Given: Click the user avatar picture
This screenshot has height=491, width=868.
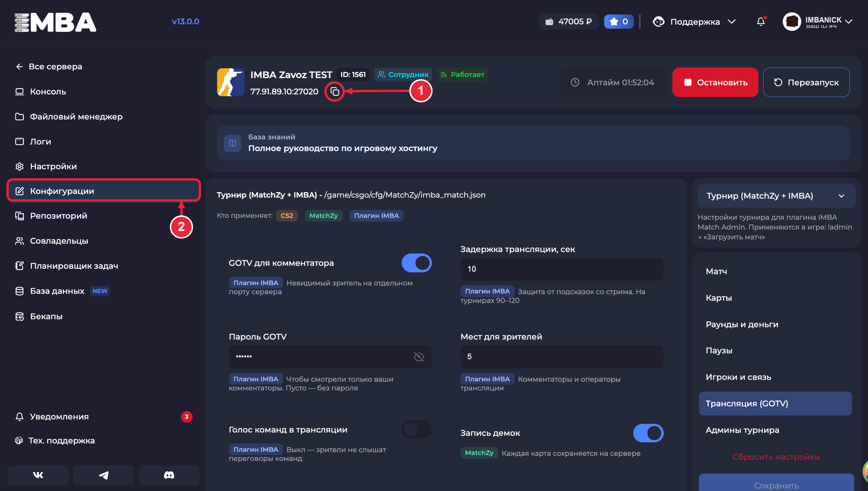Looking at the screenshot, I should tap(792, 21).
